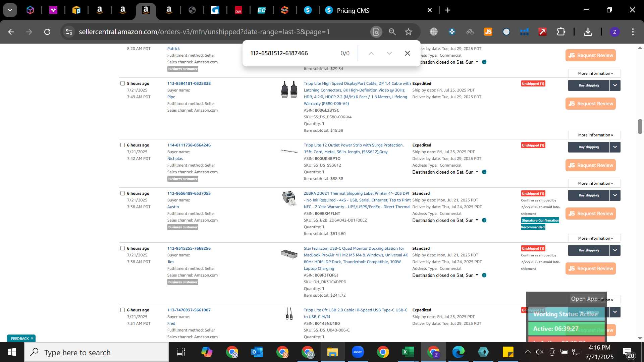The image size is (644, 362).
Task: Expand More information below the ZEBRA printer order
Action: tap(594, 238)
